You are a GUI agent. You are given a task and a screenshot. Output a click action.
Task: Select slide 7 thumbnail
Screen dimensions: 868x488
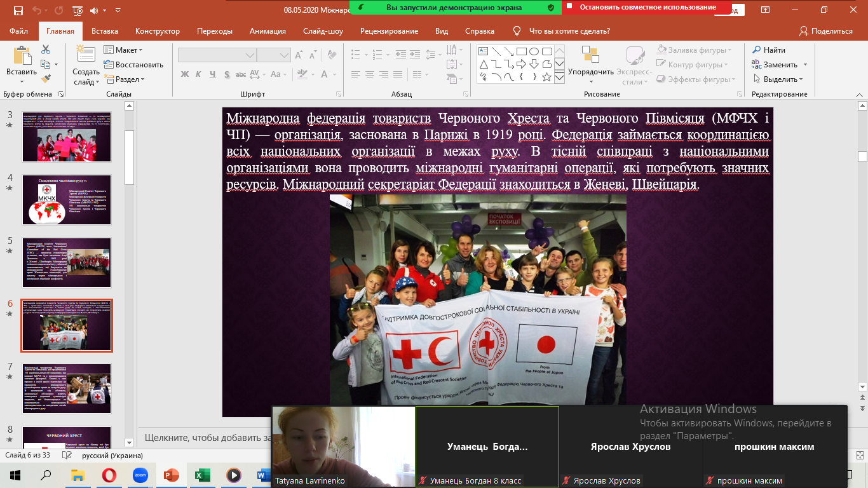tap(67, 388)
